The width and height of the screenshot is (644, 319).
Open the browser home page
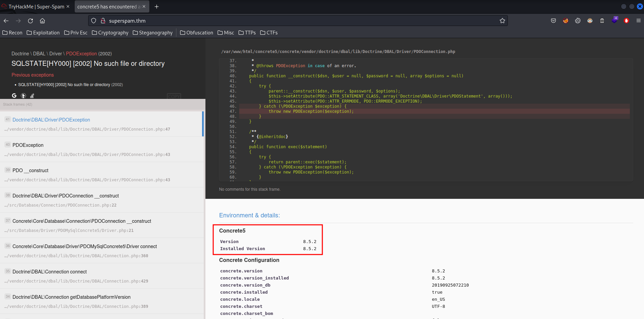tap(43, 21)
